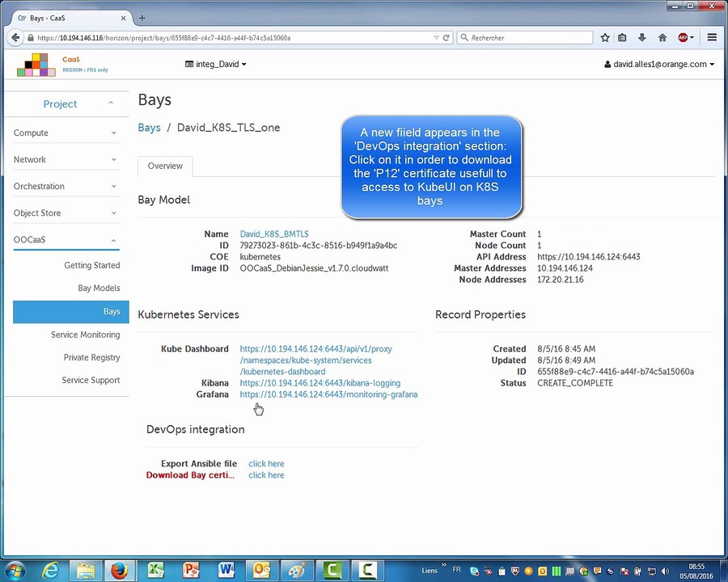Select Getting Started in sidebar
This screenshot has width=728, height=582.
point(92,265)
